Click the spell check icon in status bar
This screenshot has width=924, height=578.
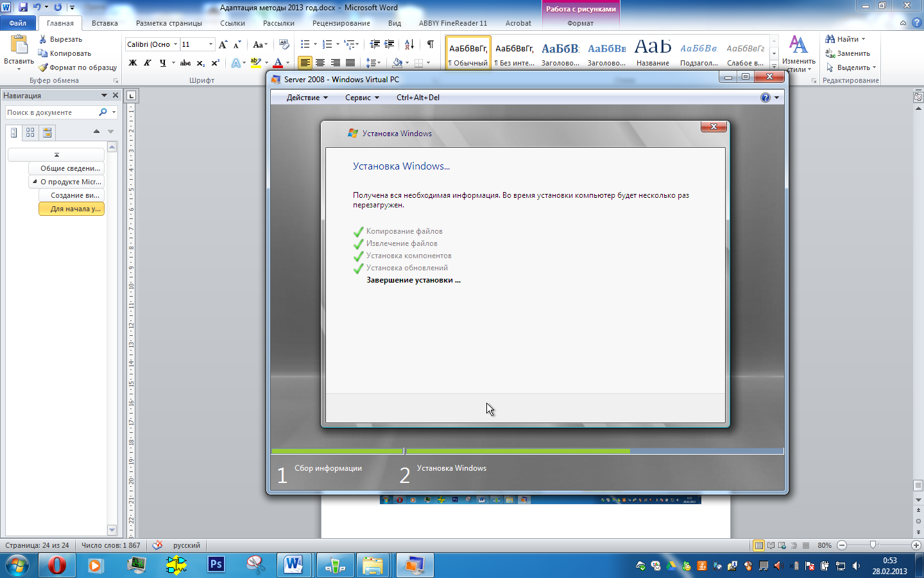pos(157,545)
